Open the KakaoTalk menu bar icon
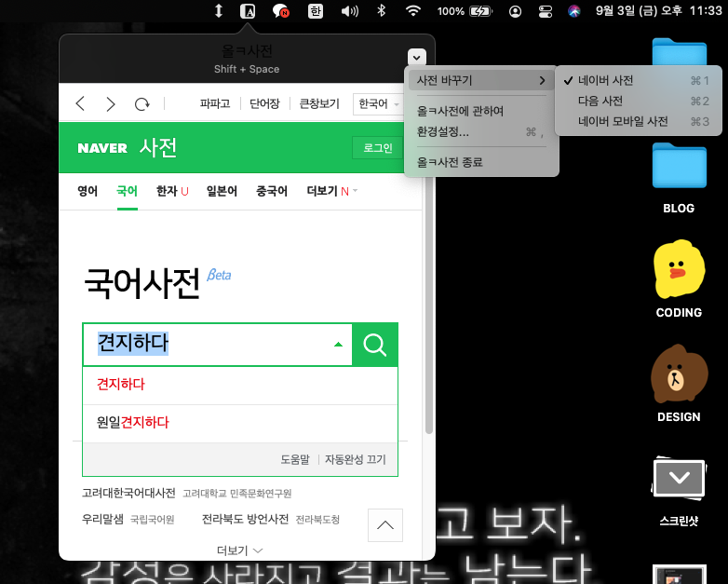Screen dimensions: 728x584 [x=281, y=10]
